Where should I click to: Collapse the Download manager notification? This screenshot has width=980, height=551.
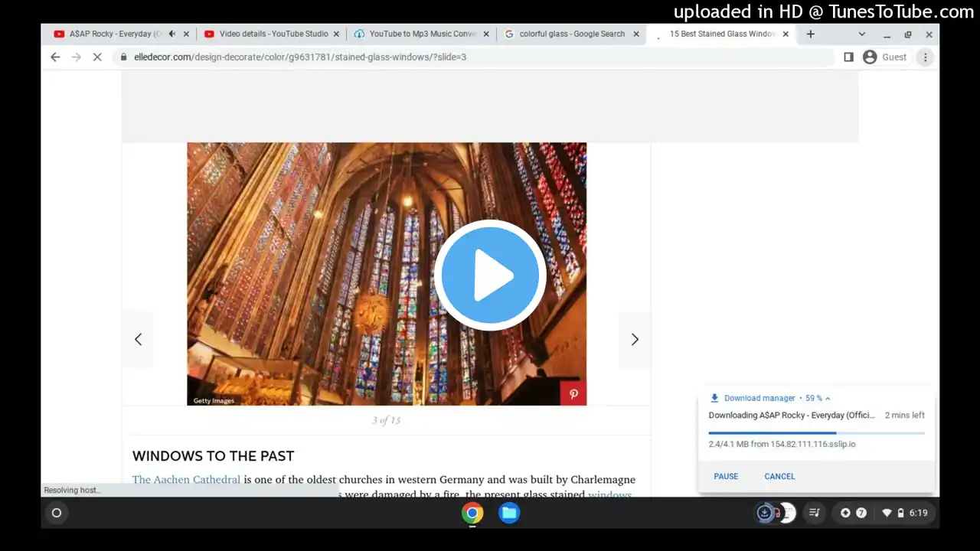point(828,398)
